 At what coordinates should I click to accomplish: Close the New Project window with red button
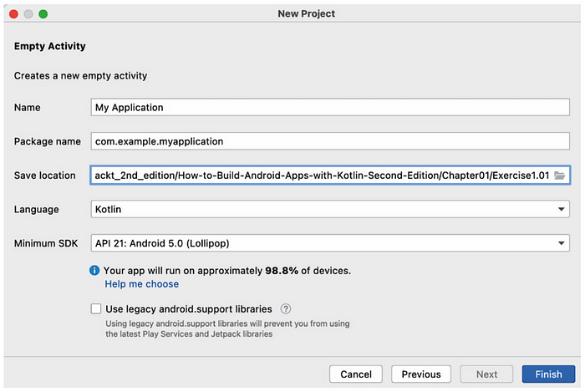click(x=13, y=13)
